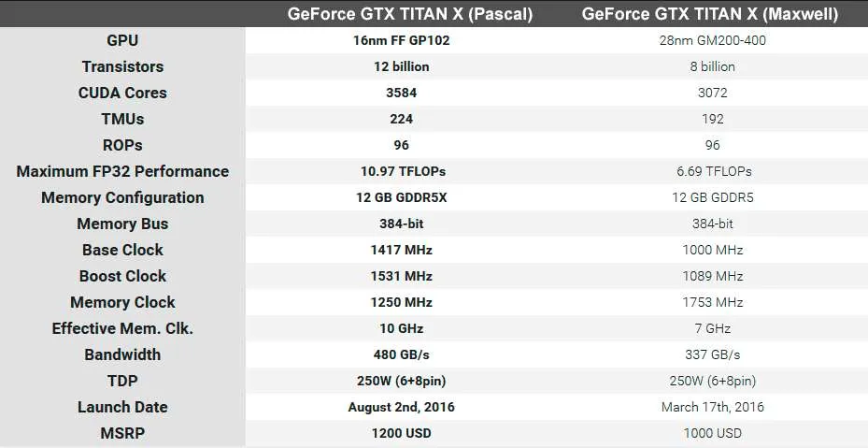Click the 12 billion transistors value

(402, 66)
